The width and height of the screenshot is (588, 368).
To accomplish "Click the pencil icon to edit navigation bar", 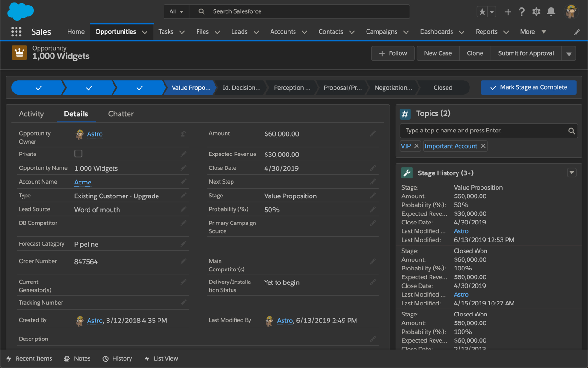I will [577, 32].
